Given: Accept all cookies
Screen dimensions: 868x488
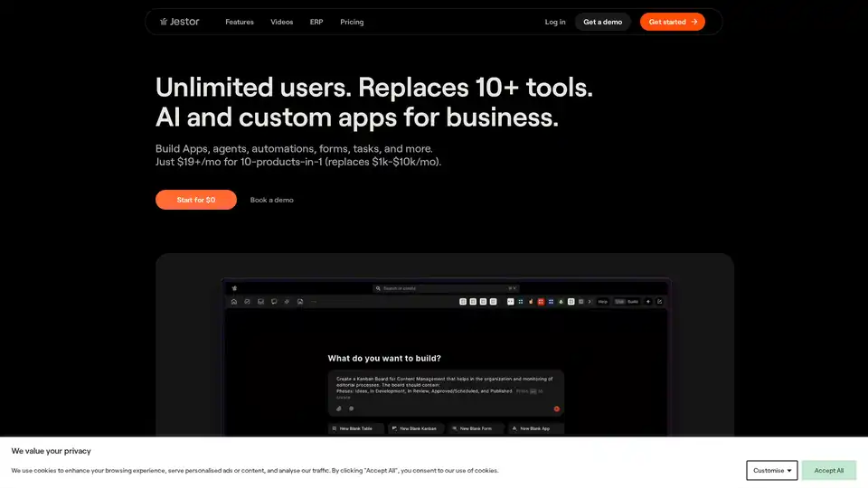Looking at the screenshot, I should 828,470.
